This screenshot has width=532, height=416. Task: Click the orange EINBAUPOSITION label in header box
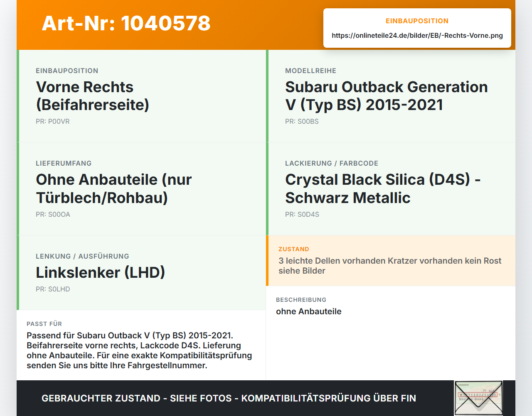click(417, 21)
